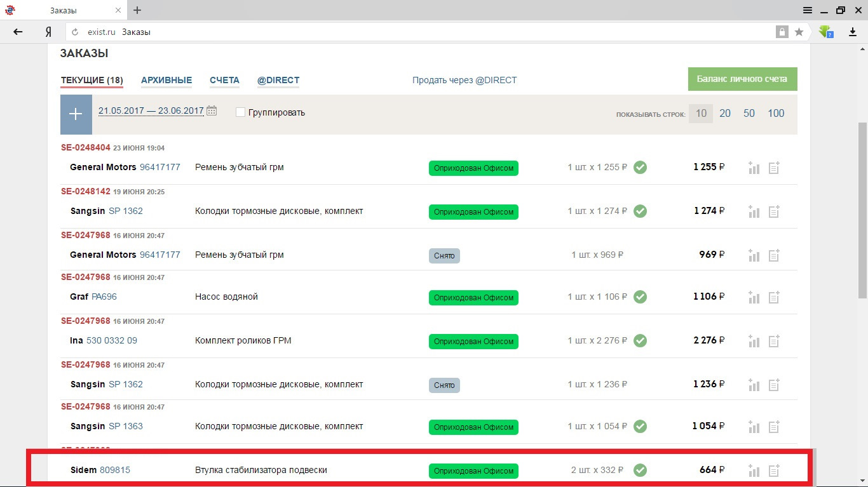Click Оприходован Офисом badge in Ina row
The image size is (868, 487).
coord(473,342)
